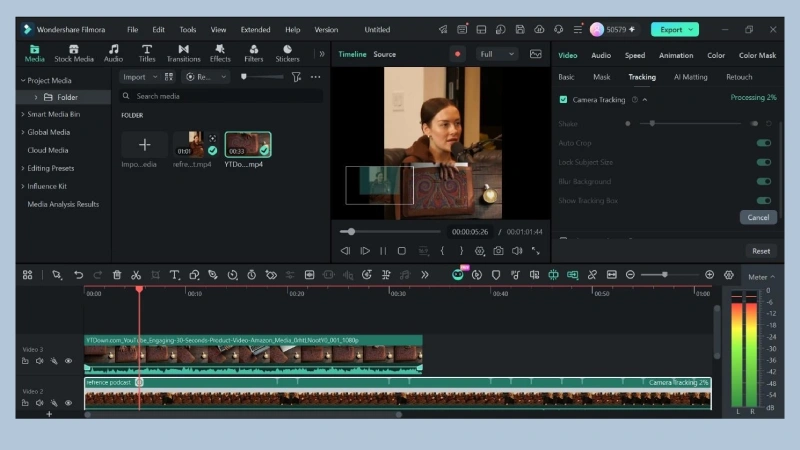Open the Audio library tab

[113, 54]
